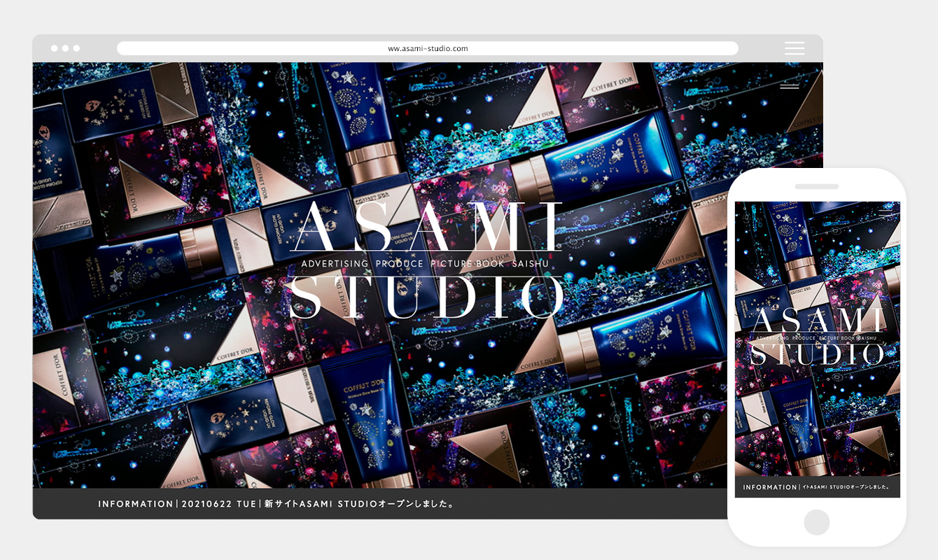
Task: Tap the menu icon on the phone screen
Action: coord(885,212)
